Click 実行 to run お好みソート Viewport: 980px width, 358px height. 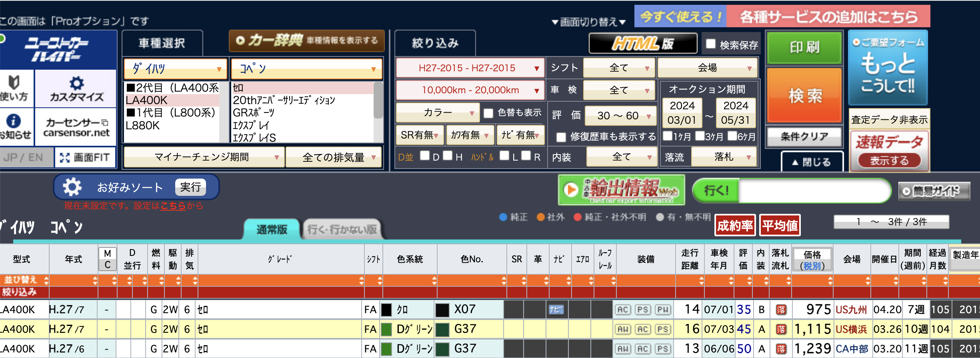[x=190, y=187]
